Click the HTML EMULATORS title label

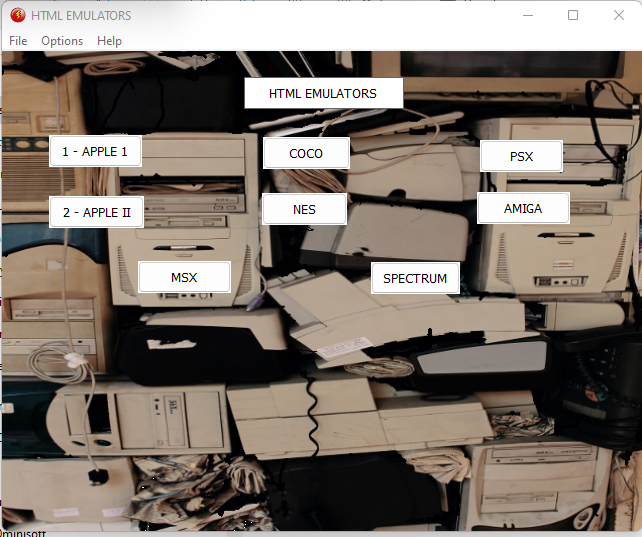323,93
